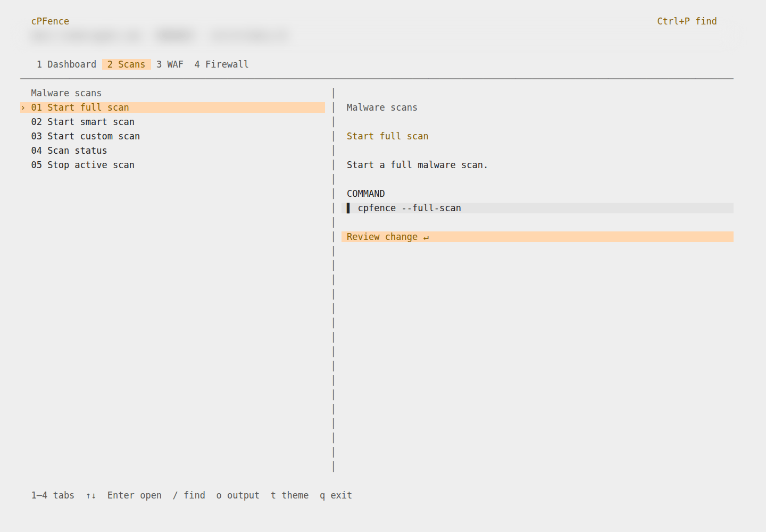Image resolution: width=766 pixels, height=532 pixels.
Task: Click the '/ find' footer hint
Action: [189, 495]
